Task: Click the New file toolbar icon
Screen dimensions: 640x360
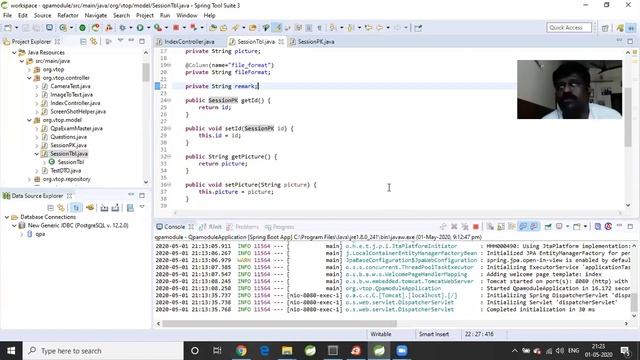Action: click(x=8, y=28)
